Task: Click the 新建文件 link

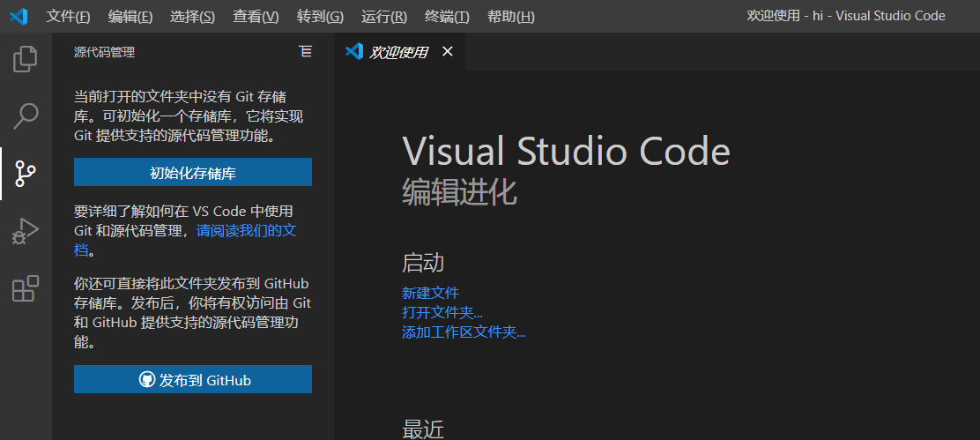Action: coord(430,293)
